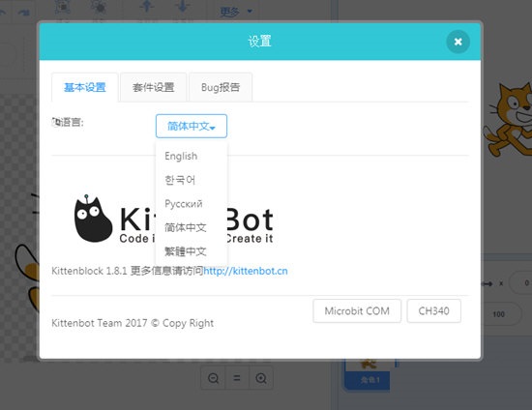This screenshot has width=532, height=410.
Task: Reset workspace zoom with the equals icon
Action: pos(237,378)
